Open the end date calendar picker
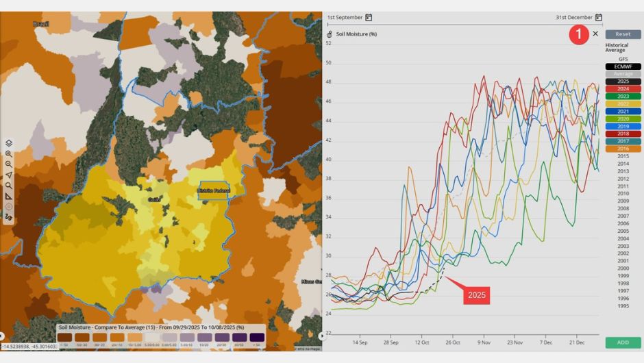The image size is (644, 363). [598, 17]
